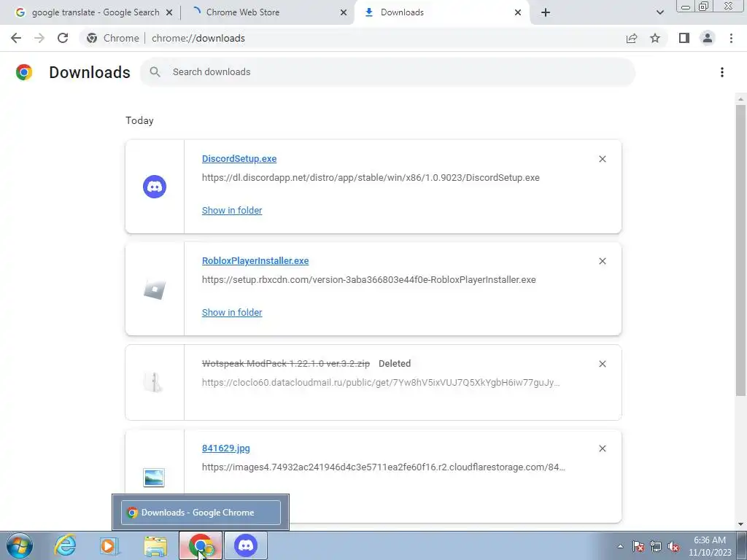Reload the downloads page
This screenshot has height=560, width=747.
coord(63,38)
